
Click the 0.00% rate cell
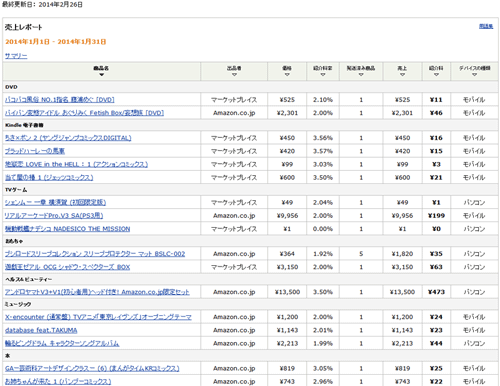pos(323,229)
